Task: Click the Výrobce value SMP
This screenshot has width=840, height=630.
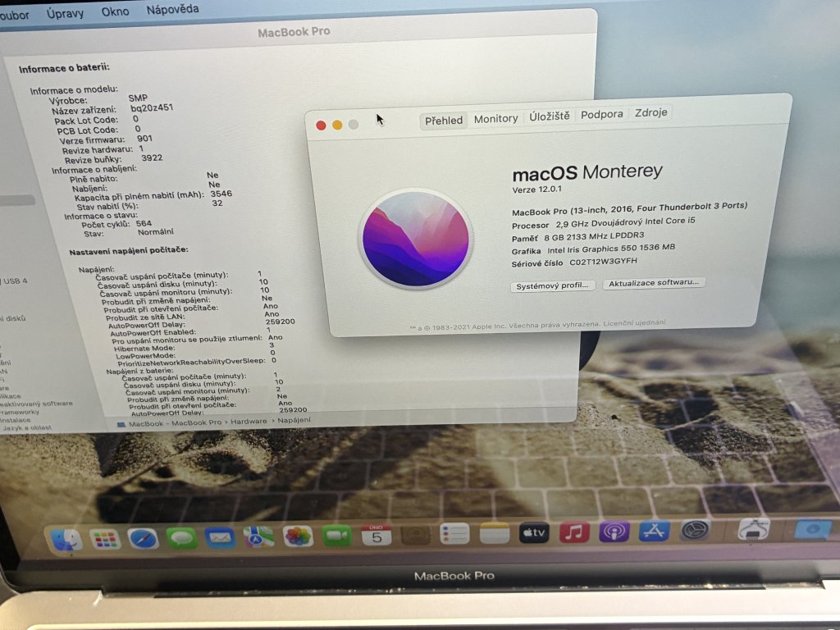Action: [138, 98]
